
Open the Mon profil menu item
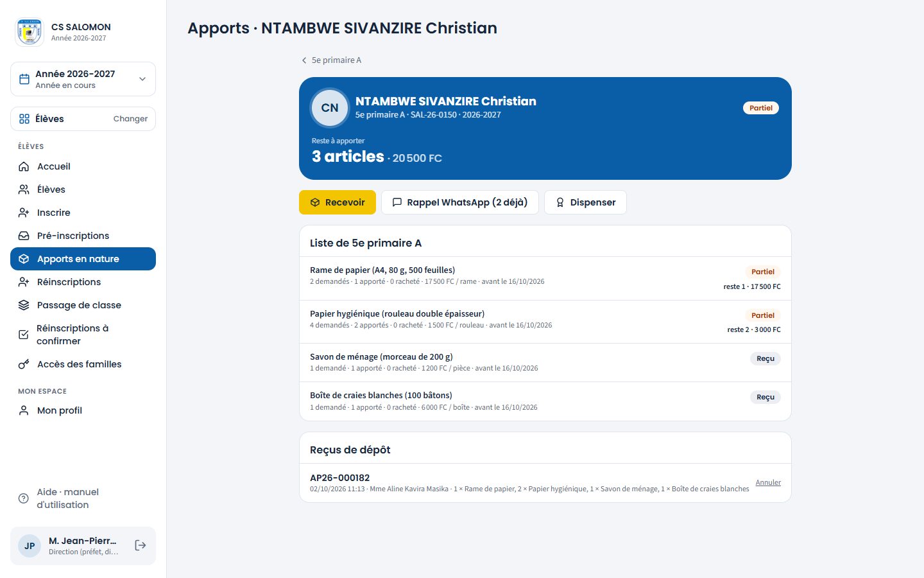click(83, 410)
